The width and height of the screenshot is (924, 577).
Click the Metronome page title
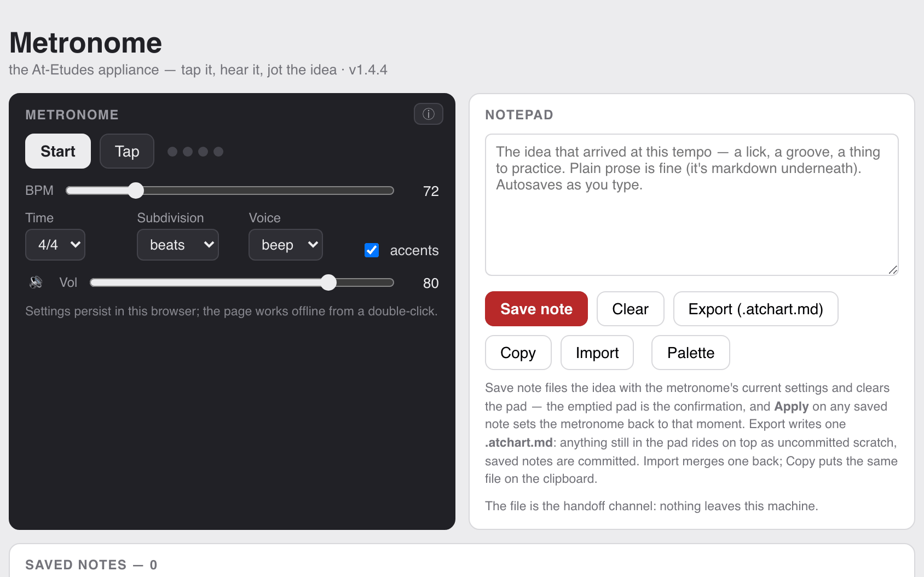(86, 43)
